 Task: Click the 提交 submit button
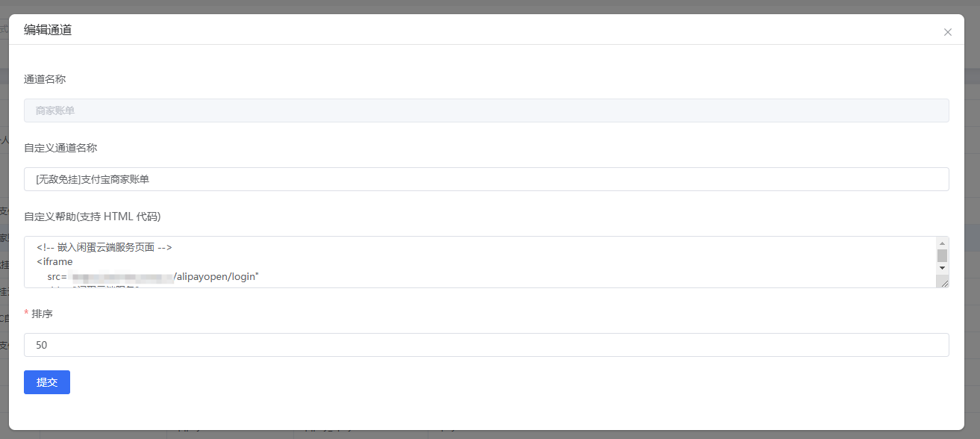point(47,382)
